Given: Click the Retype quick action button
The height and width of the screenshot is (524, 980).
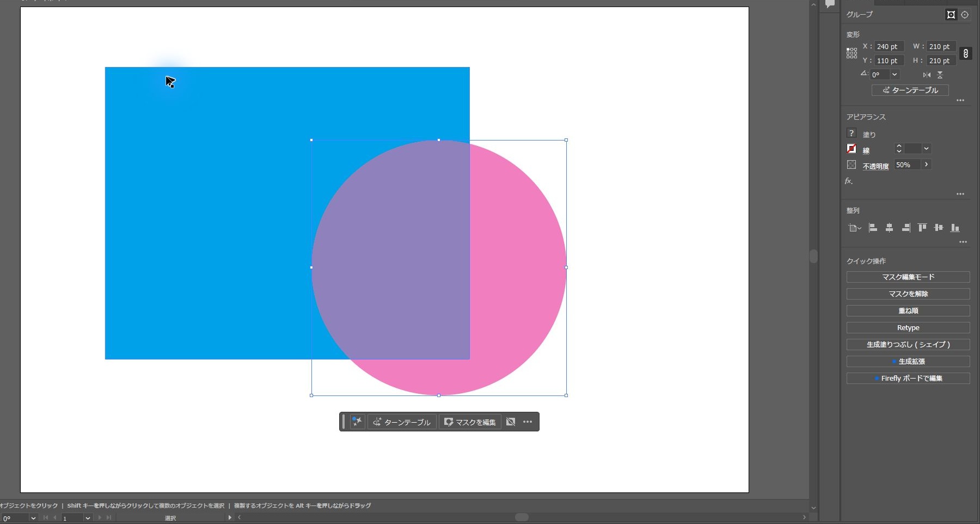Looking at the screenshot, I should tap(908, 328).
